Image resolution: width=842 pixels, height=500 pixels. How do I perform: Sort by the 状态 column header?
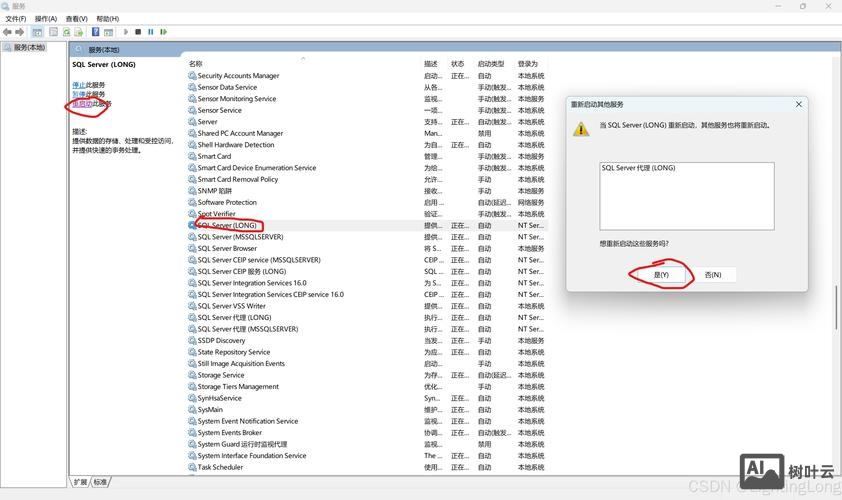pyautogui.click(x=458, y=64)
